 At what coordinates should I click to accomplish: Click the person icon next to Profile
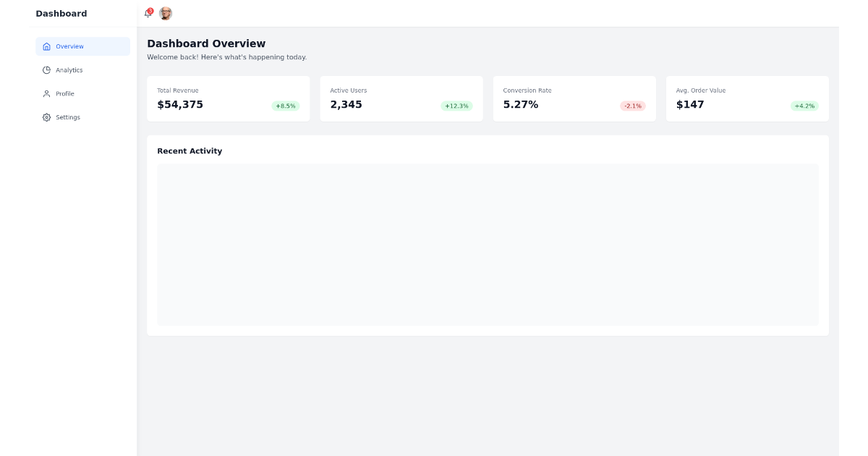[x=46, y=93]
